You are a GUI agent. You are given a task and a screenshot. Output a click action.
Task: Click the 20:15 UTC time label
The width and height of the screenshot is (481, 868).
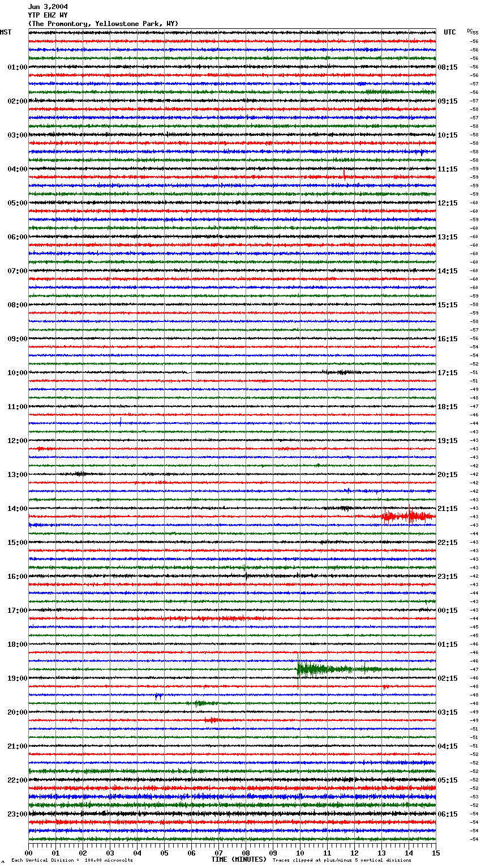point(448,475)
